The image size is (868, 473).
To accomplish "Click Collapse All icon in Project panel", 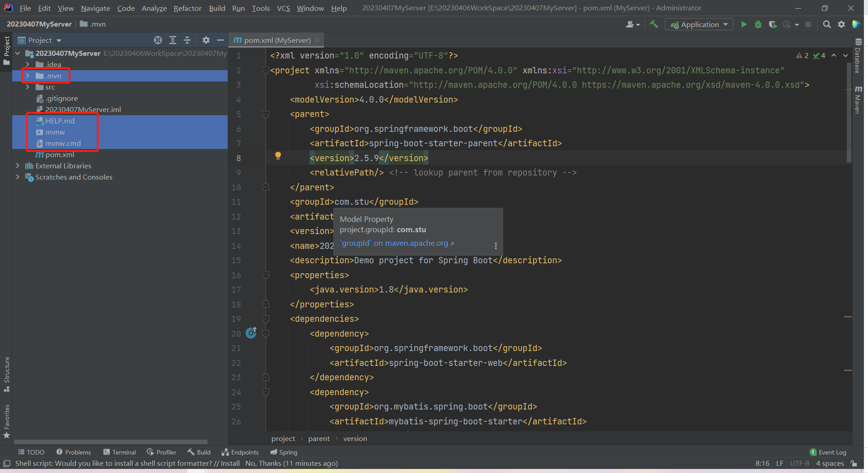I will (x=187, y=41).
